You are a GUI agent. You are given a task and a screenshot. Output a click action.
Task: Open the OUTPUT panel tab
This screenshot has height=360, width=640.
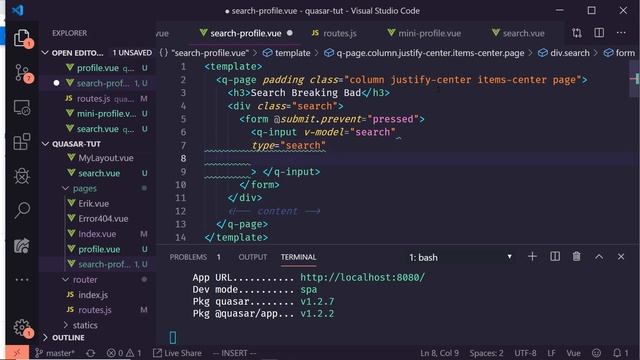[253, 257]
